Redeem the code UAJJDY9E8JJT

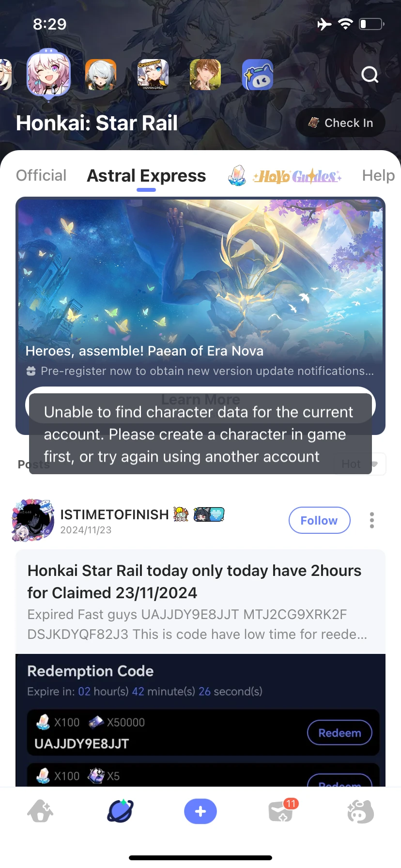pos(339,733)
